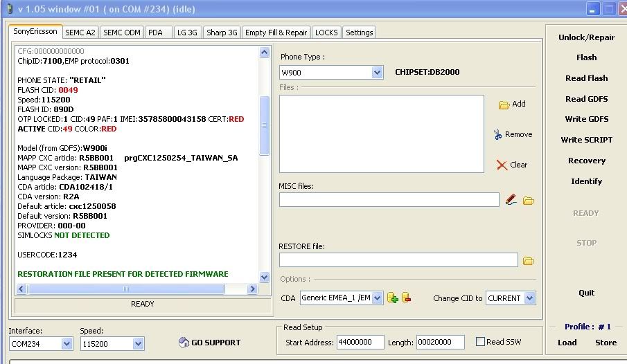Image resolution: width=627 pixels, height=364 pixels.
Task: Enable the Read SSW checkbox
Action: (480, 342)
